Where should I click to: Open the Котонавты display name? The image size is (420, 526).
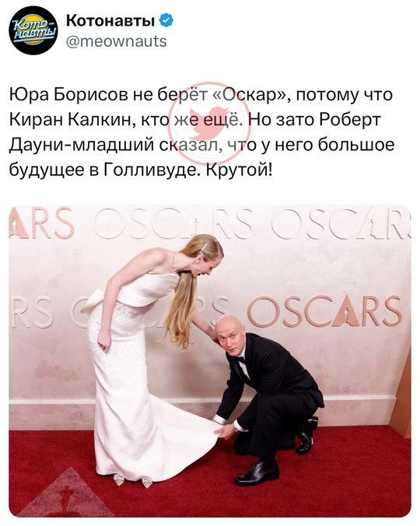pyautogui.click(x=110, y=21)
